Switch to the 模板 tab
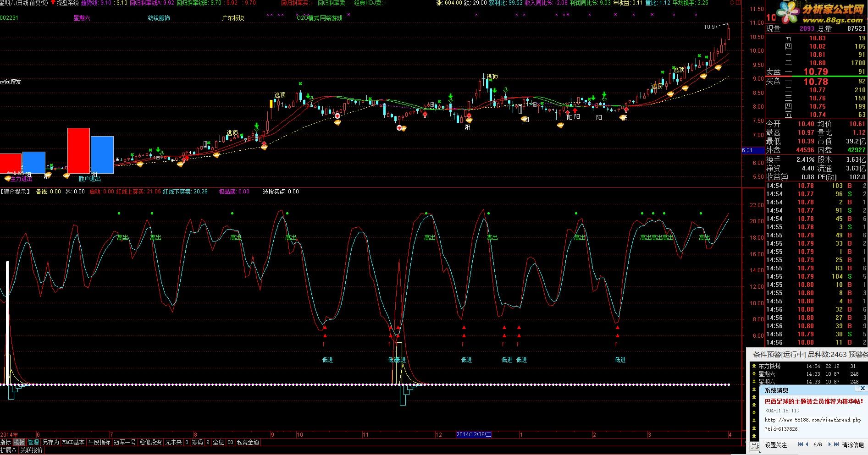 [19, 443]
